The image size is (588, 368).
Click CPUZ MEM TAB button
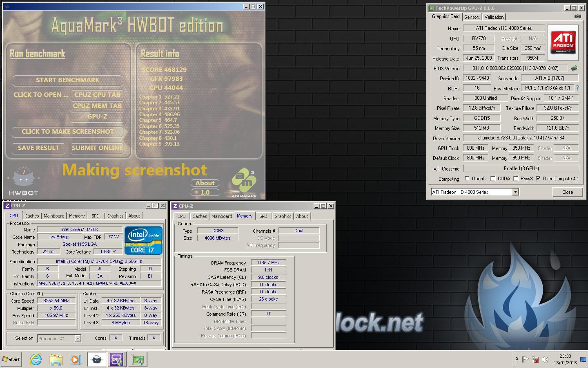point(97,105)
